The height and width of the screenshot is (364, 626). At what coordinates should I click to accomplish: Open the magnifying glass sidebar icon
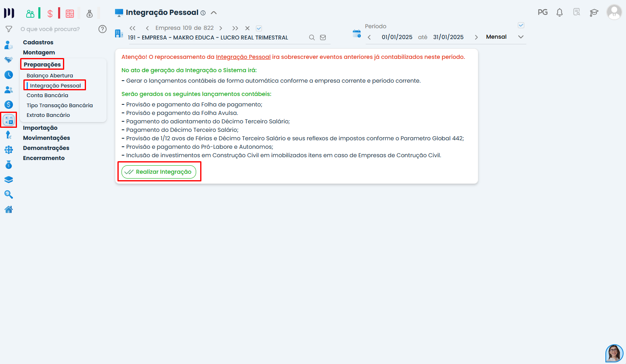click(x=8, y=195)
